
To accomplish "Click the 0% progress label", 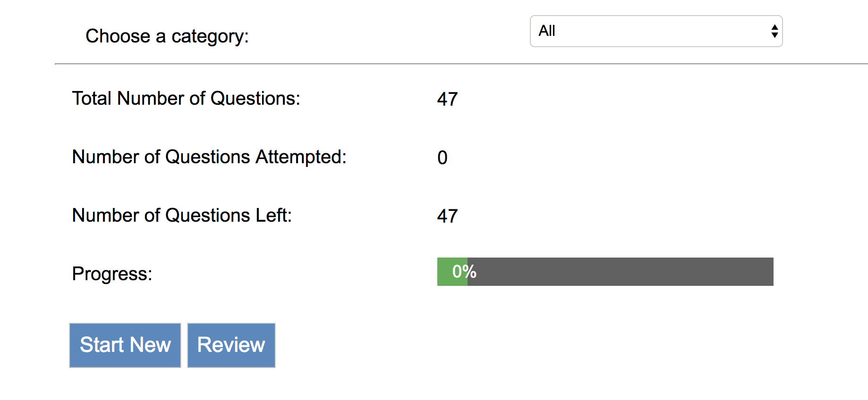I will click(464, 272).
